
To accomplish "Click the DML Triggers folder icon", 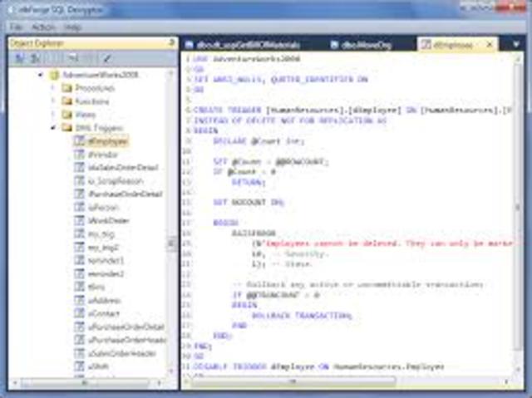I will coord(66,127).
